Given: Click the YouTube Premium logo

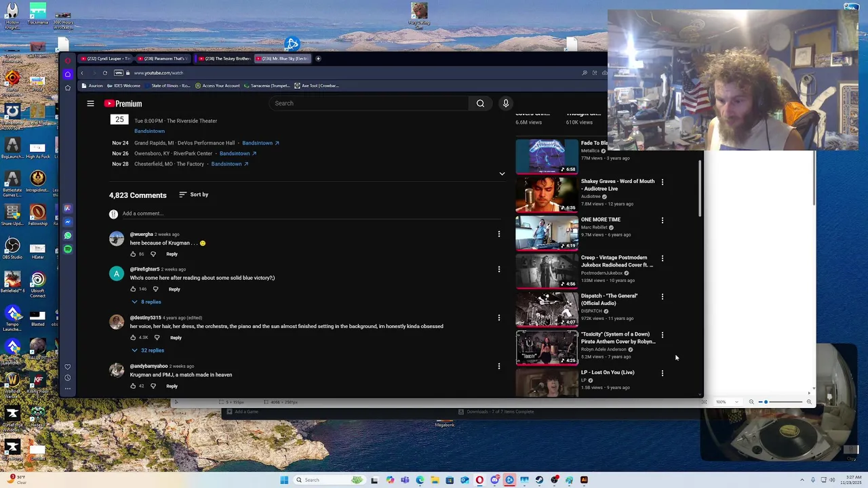Looking at the screenshot, I should pyautogui.click(x=123, y=104).
